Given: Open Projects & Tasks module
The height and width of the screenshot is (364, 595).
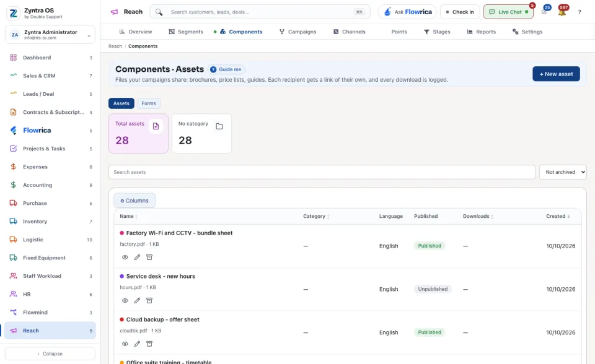Looking at the screenshot, I should (50, 149).
